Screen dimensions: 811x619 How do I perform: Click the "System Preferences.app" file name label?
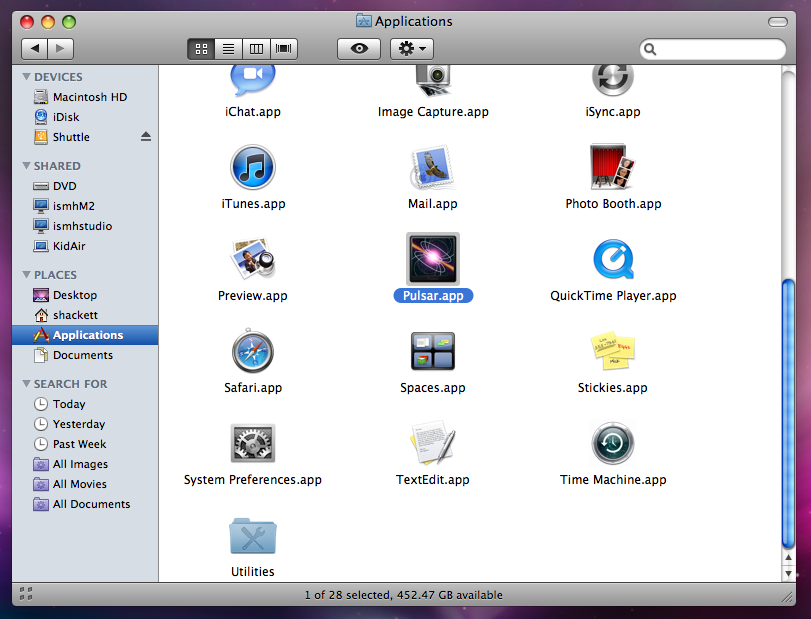tap(253, 479)
